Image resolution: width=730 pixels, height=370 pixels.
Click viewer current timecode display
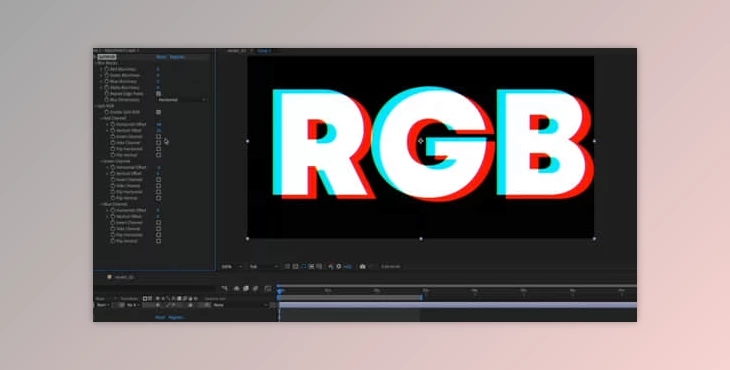390,267
